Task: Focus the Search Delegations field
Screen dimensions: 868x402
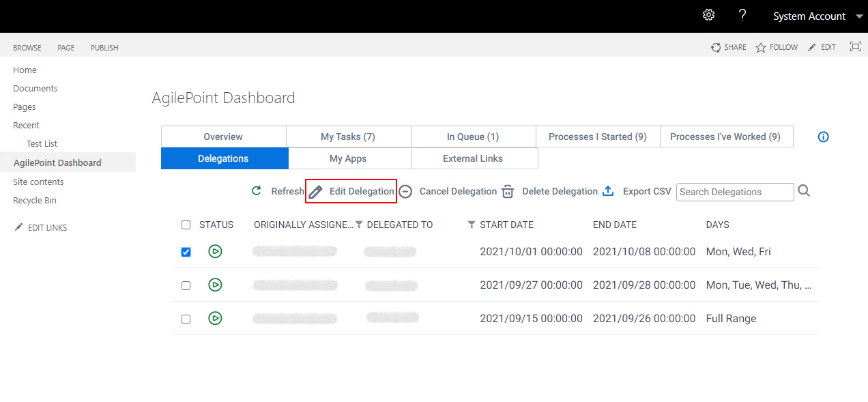Action: click(735, 192)
